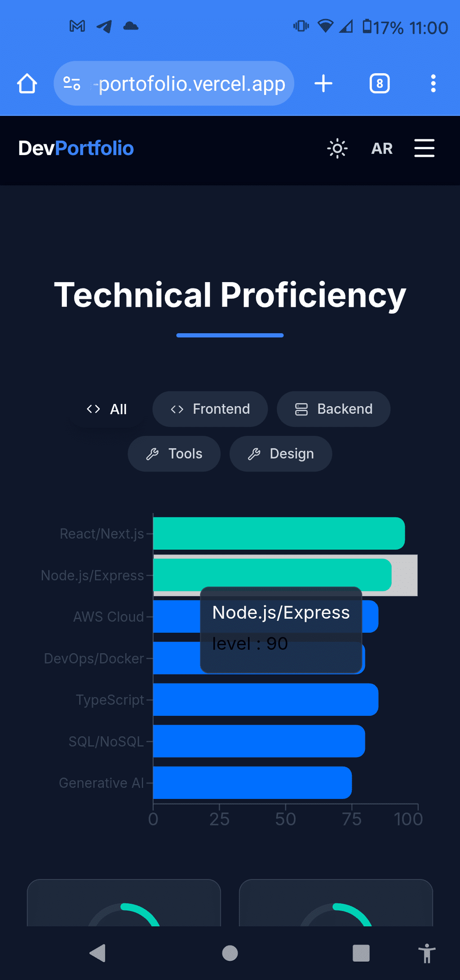Filter skills by Backend
Screen dimensions: 460x980
(x=333, y=409)
